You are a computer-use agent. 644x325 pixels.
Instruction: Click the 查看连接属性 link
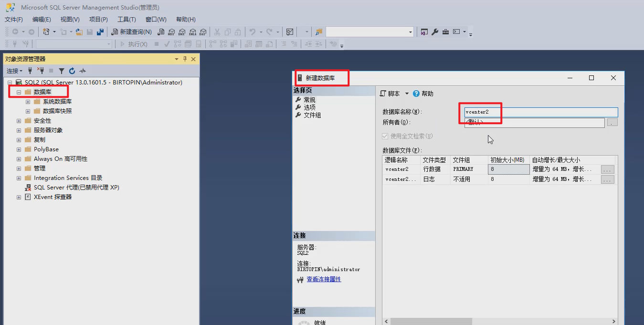(x=324, y=279)
